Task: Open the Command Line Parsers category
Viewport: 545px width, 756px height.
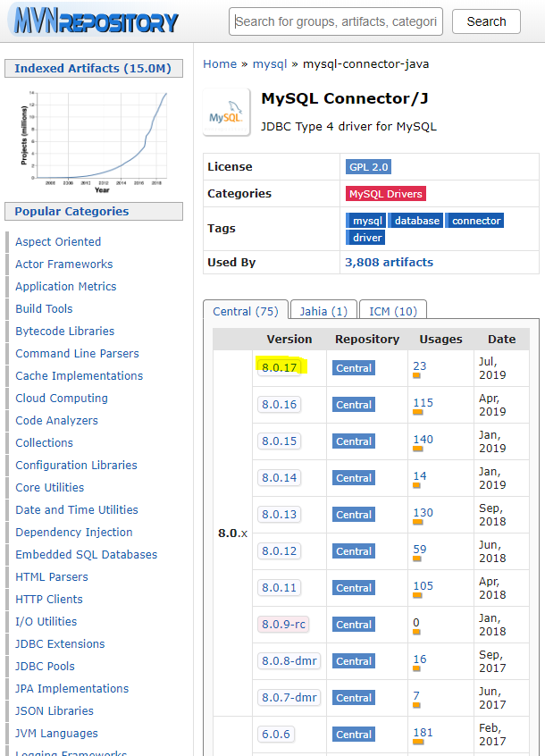Action: 77,353
